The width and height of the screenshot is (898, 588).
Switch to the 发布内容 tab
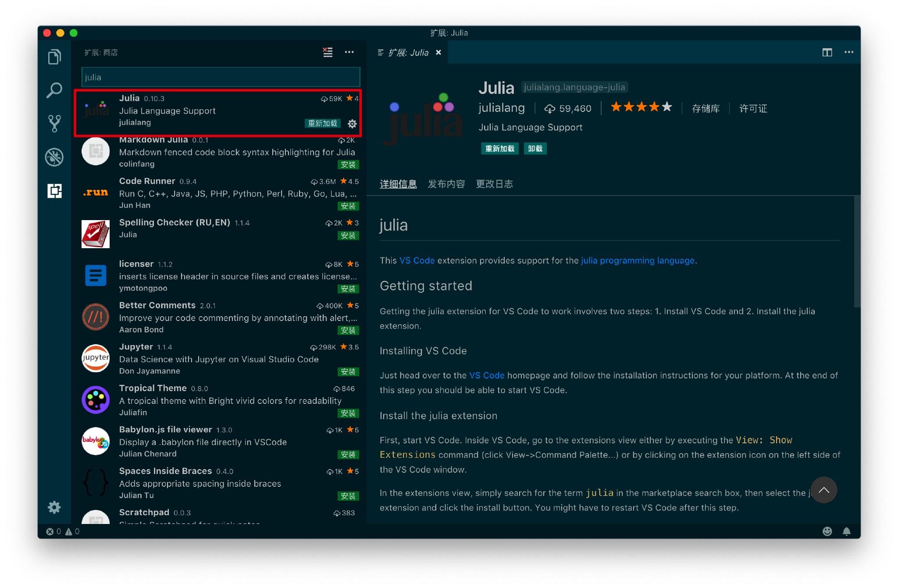[446, 184]
